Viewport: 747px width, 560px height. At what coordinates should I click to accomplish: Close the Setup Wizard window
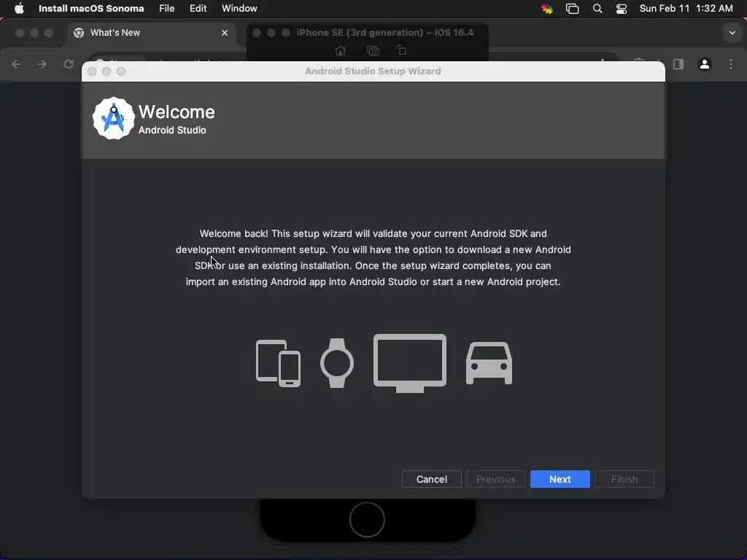[x=92, y=71]
